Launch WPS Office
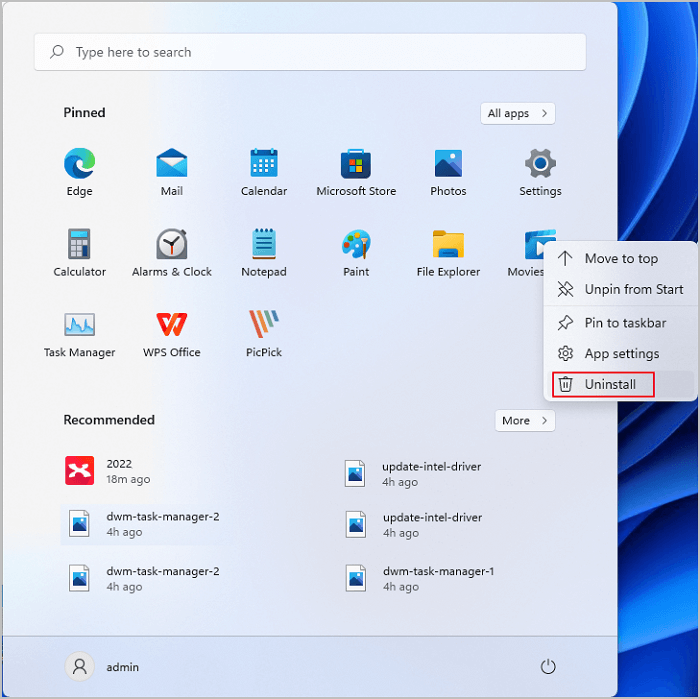700x699 pixels. (x=172, y=333)
